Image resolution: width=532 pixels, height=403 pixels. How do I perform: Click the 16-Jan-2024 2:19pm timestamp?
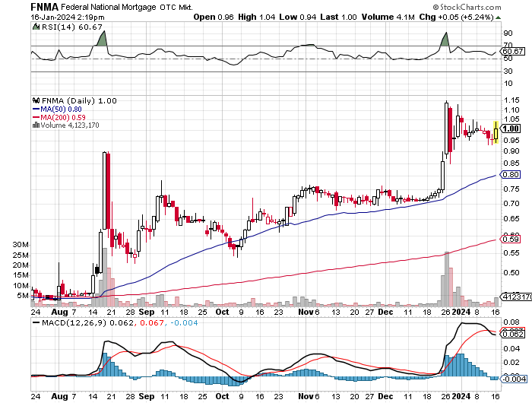click(x=68, y=17)
